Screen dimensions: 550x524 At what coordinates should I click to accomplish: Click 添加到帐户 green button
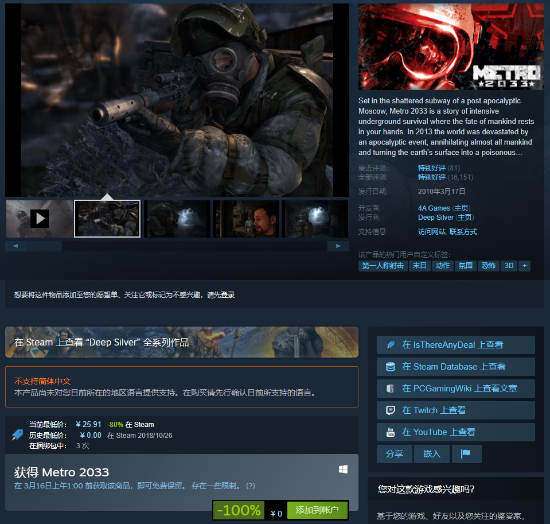coord(317,510)
